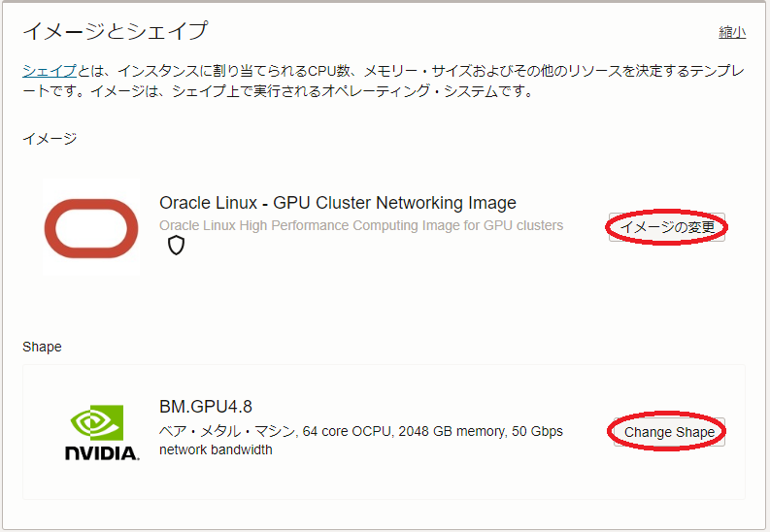
Task: Click the ベア・メタル・マシン text
Action: tap(226, 430)
